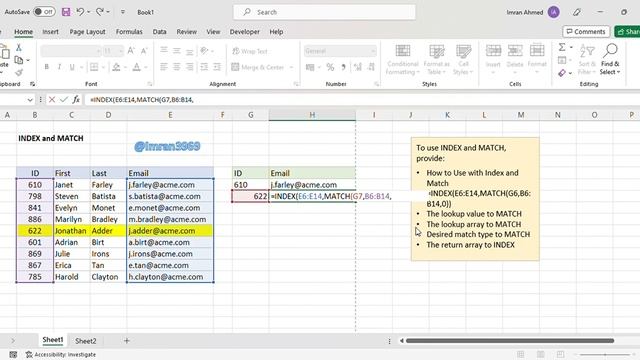Image resolution: width=640 pixels, height=360 pixels.
Task: Add a new sheet with the plus button
Action: pyautogui.click(x=127, y=340)
